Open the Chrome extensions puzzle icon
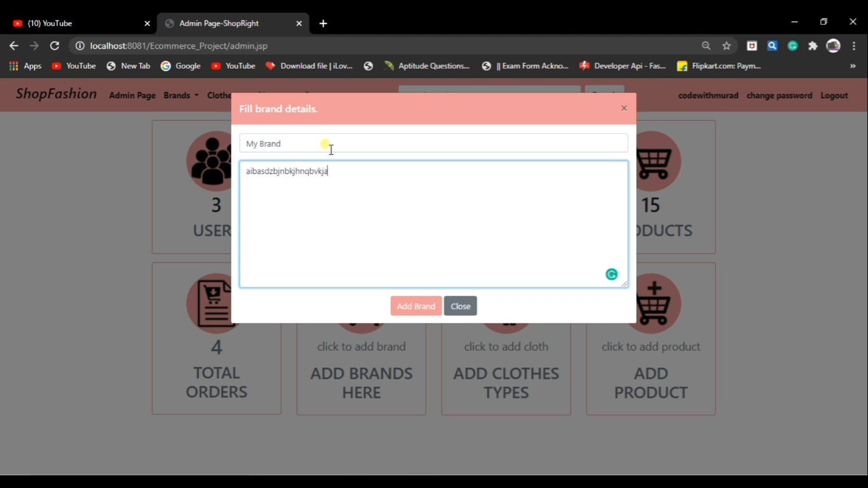This screenshot has width=868, height=488. tap(813, 46)
